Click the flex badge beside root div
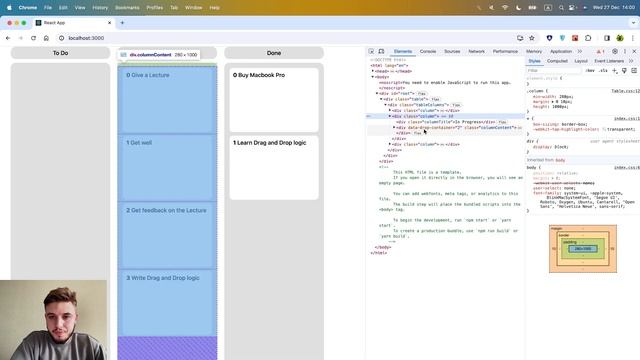 (x=422, y=93)
